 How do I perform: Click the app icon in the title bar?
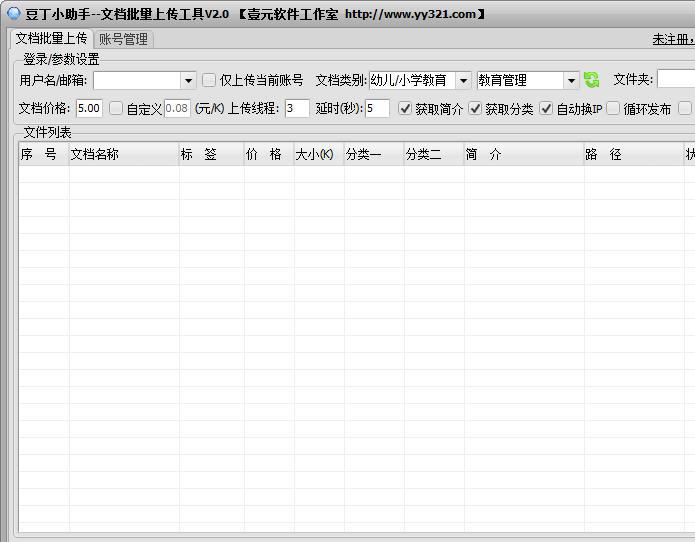[x=13, y=13]
